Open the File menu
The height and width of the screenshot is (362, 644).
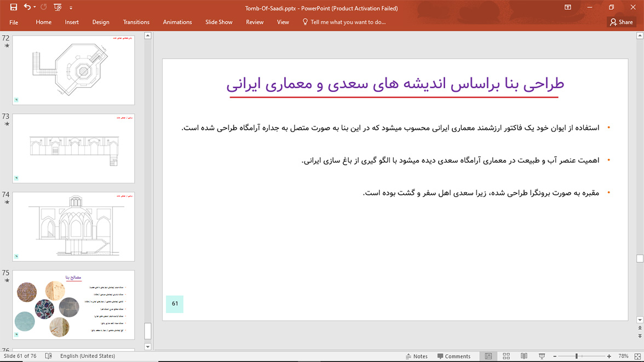point(14,22)
